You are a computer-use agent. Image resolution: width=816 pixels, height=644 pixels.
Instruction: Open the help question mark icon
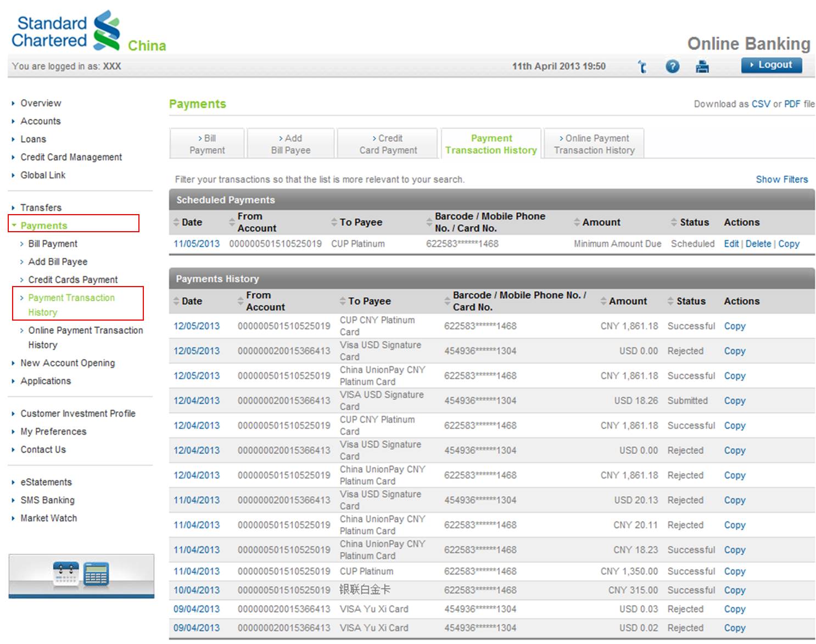click(x=672, y=66)
